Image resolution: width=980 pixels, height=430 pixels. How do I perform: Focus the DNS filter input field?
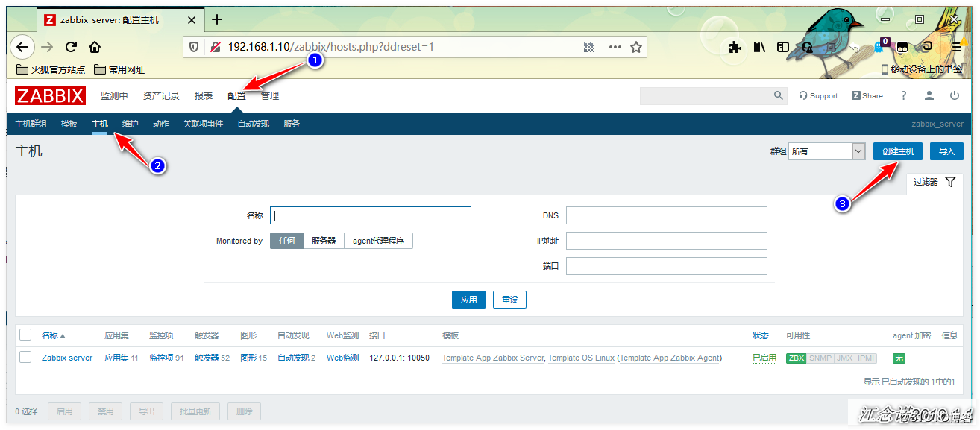667,215
